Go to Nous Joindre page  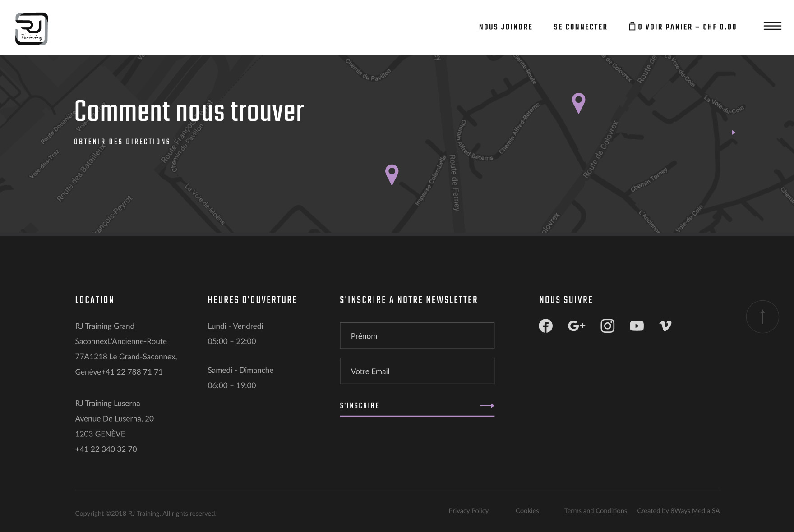point(505,27)
